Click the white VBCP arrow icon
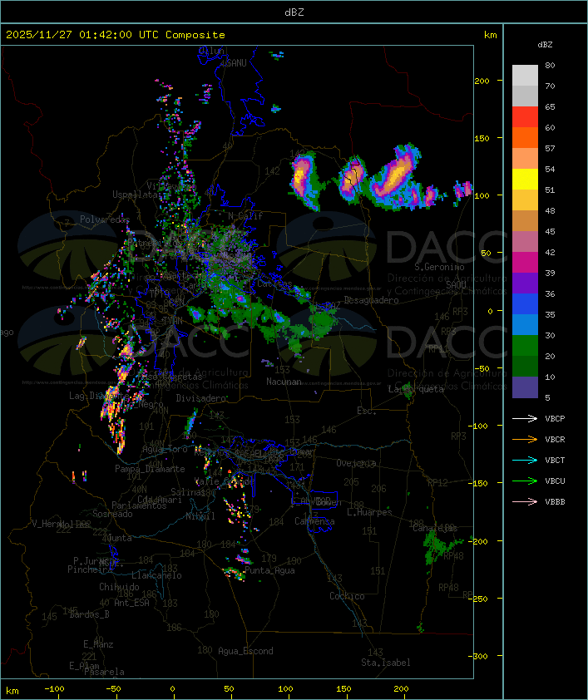 [525, 418]
